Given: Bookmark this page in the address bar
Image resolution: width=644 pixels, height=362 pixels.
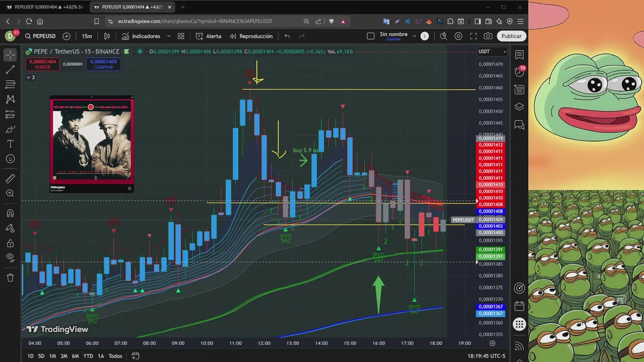Looking at the screenshot, I should click(x=97, y=22).
